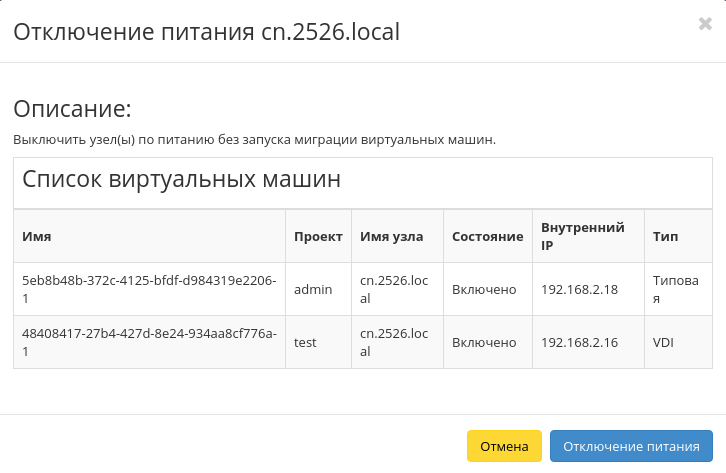This screenshot has height=473, width=726.
Task: Click the Внутренний IP column header
Action: (582, 237)
